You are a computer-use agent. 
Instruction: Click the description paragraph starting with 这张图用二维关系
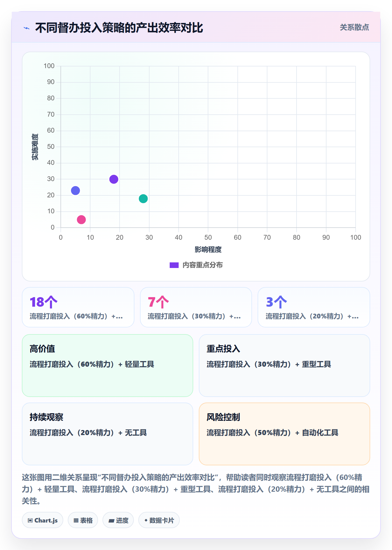pyautogui.click(x=196, y=489)
